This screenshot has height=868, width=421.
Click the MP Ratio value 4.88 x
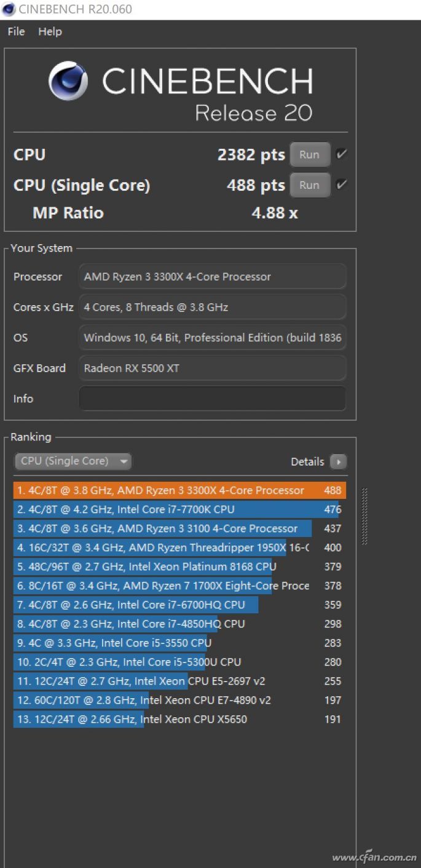pos(275,213)
